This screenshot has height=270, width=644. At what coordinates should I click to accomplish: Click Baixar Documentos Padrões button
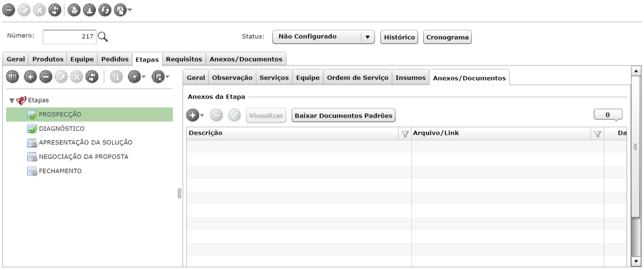[x=343, y=115]
